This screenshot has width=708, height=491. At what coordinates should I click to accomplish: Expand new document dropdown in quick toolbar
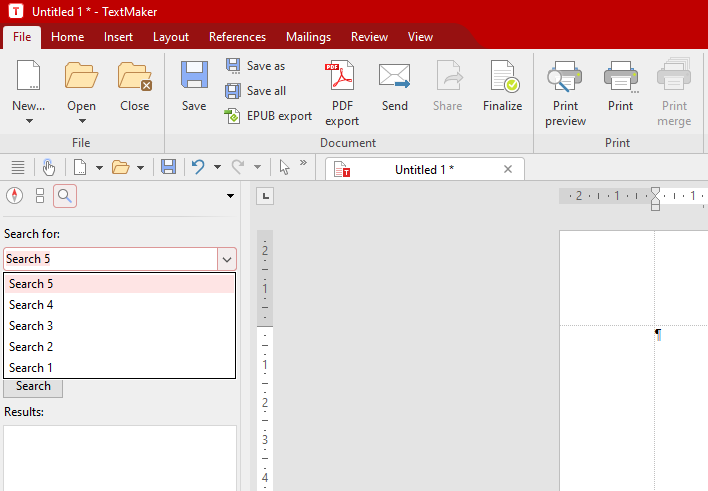(x=99, y=168)
